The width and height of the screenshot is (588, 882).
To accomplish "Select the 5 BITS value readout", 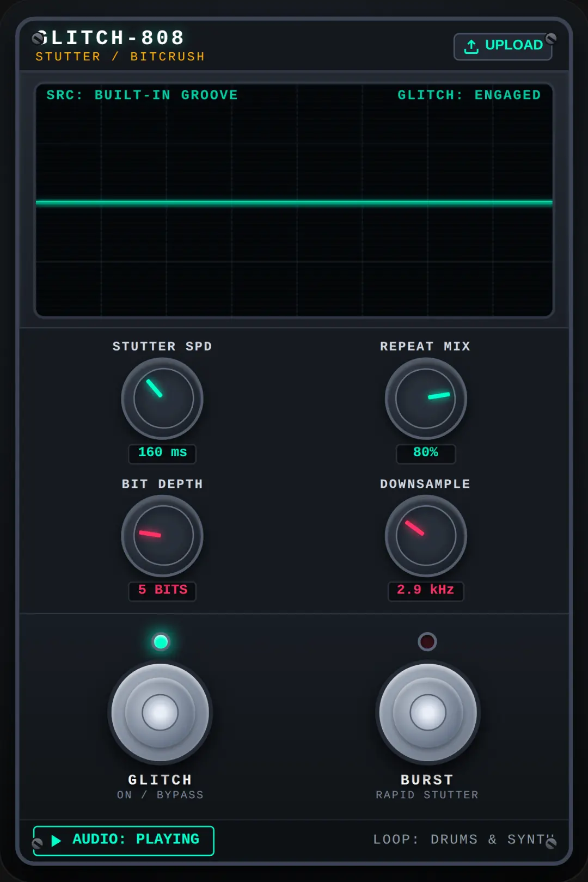I will point(162,591).
